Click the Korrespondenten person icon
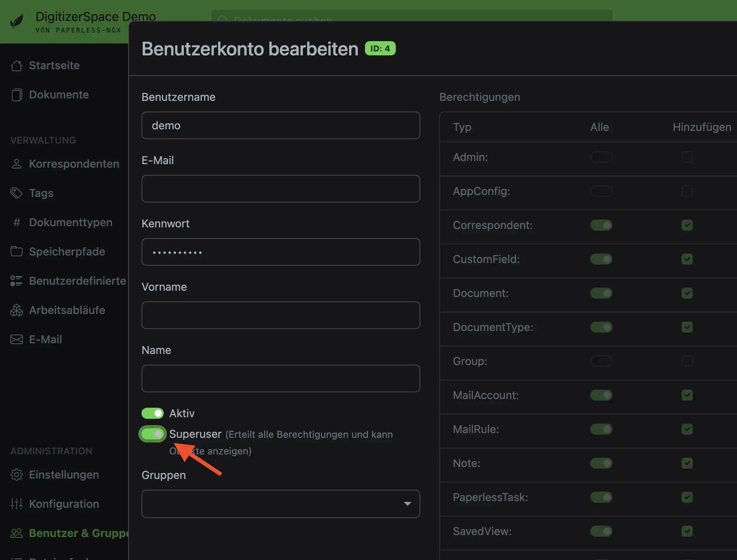The image size is (737, 560). point(17,164)
